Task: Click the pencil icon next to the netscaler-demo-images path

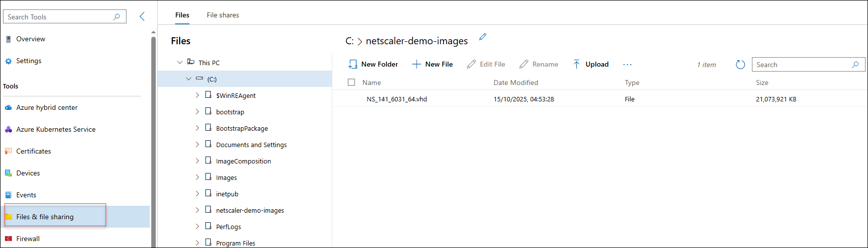Action: pyautogui.click(x=483, y=37)
